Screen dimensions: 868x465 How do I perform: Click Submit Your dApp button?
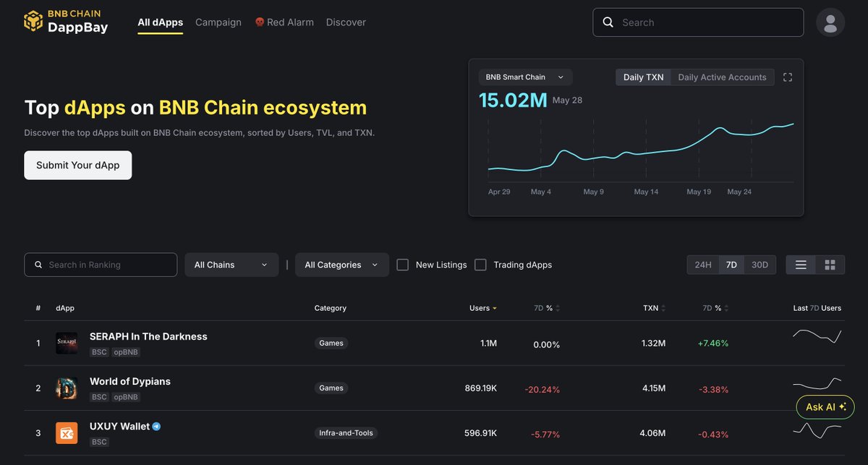coord(78,165)
